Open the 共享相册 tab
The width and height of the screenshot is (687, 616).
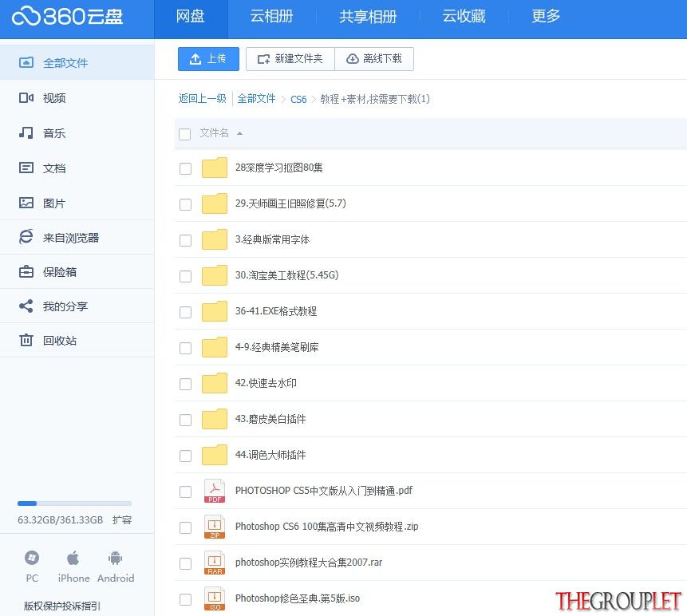click(368, 17)
